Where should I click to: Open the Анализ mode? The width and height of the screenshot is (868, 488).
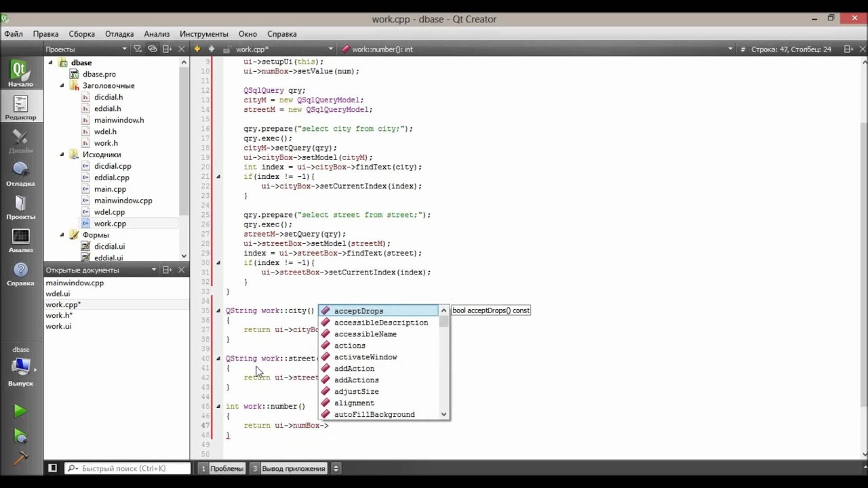(x=20, y=240)
